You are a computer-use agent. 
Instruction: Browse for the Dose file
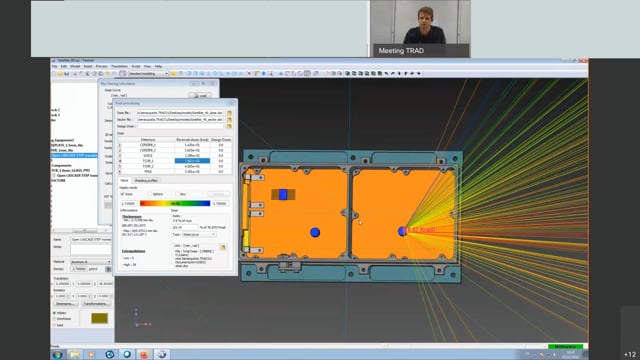(x=229, y=113)
